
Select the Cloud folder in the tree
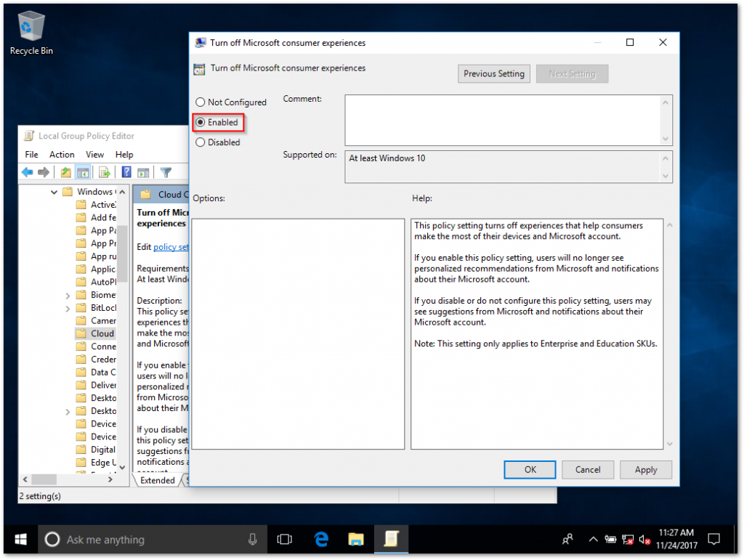pyautogui.click(x=96, y=334)
